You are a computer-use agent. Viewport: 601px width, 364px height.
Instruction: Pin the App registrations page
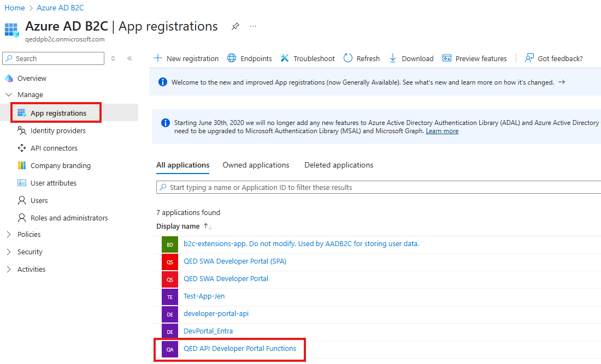235,26
